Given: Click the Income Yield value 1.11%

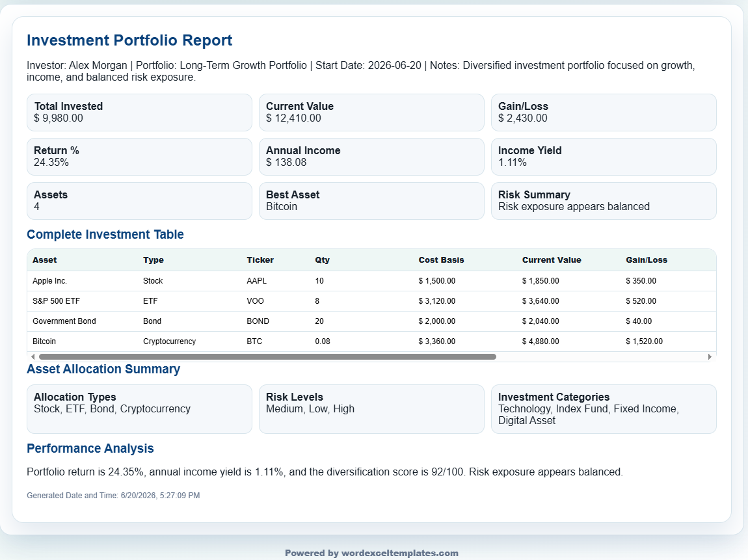Looking at the screenshot, I should (x=513, y=163).
